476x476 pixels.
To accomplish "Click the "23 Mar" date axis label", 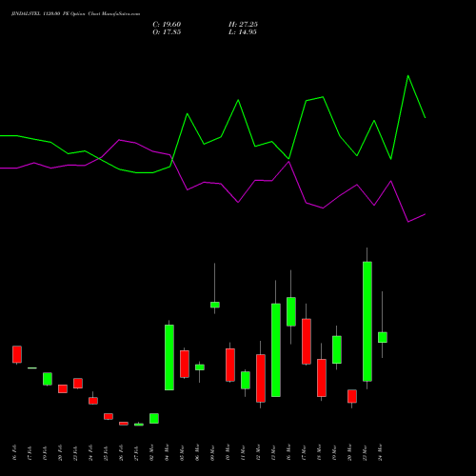I will pos(365,453).
